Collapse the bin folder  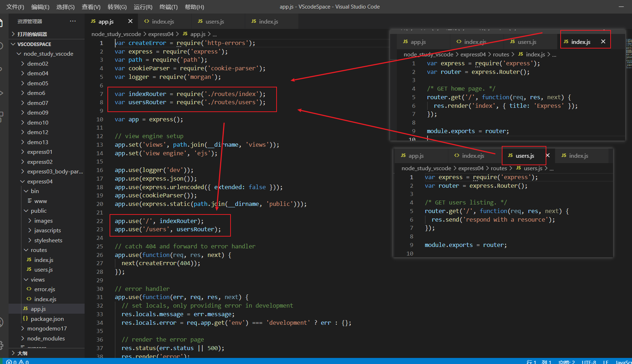[46, 191]
